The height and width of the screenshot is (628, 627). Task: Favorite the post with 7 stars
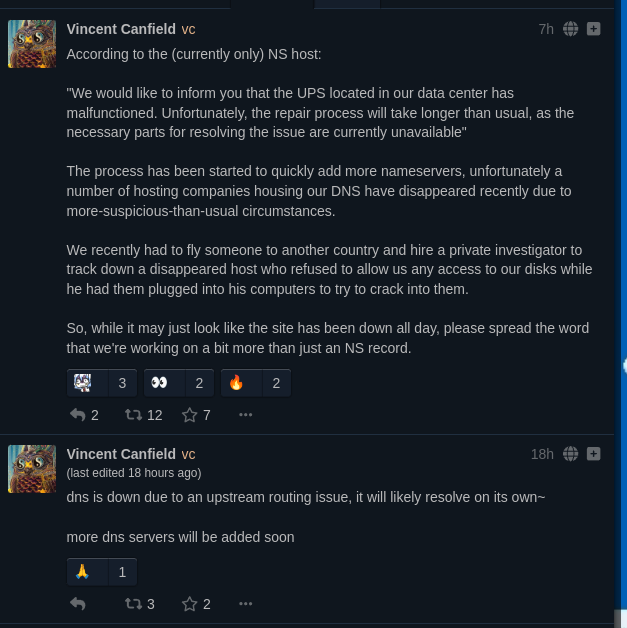click(190, 414)
